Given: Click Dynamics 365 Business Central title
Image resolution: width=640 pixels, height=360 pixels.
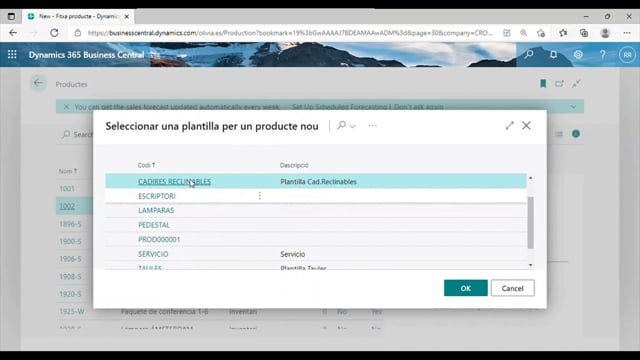Looking at the screenshot, I should [x=86, y=55].
